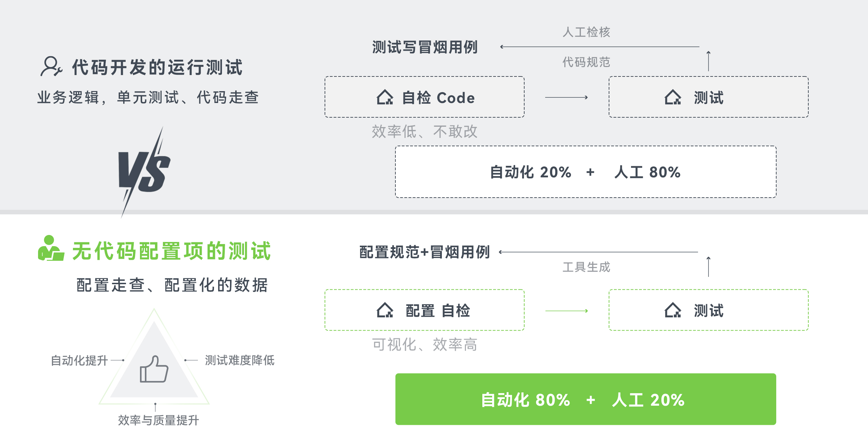Click the 配置规范+冒烟用例 heading
The image size is (868, 442).
click(425, 252)
